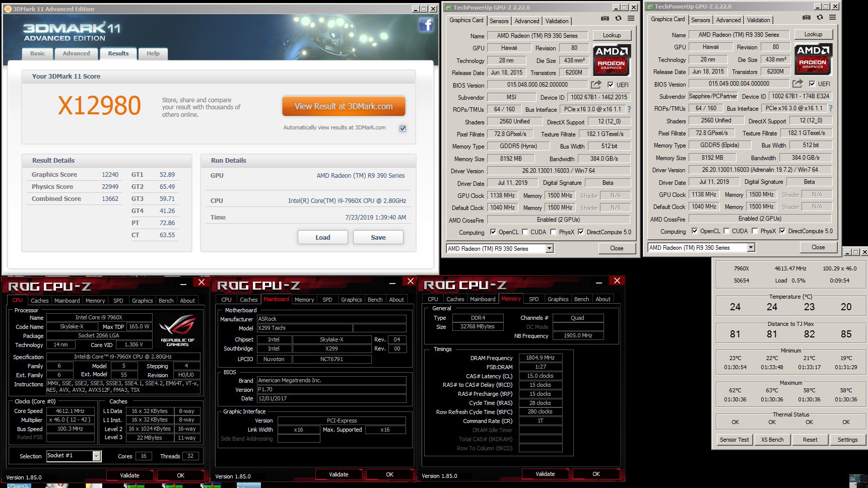Refresh the MSI subvendor GPU-Z window
This screenshot has height=488, width=868.
tap(618, 19)
